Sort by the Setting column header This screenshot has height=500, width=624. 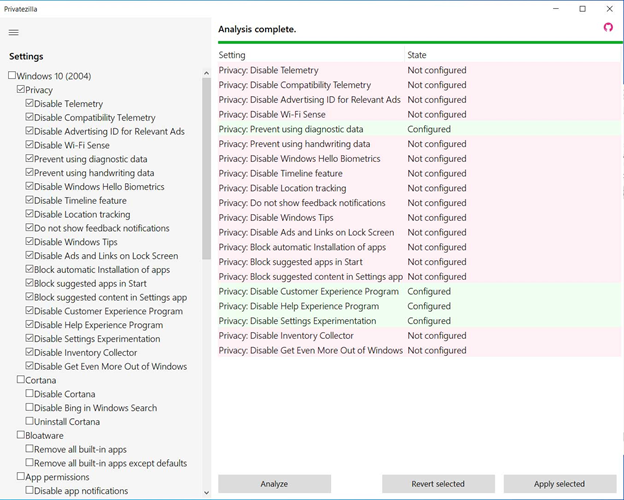point(310,55)
